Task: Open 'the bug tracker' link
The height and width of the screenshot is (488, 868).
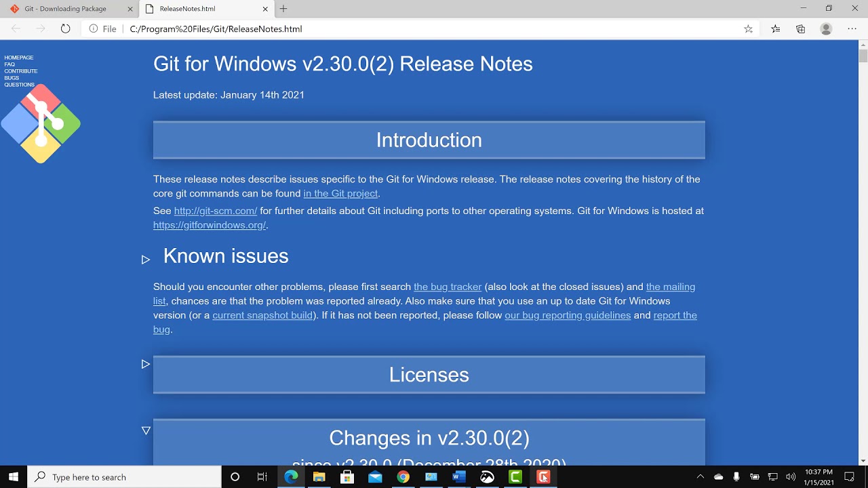Action: pos(448,287)
